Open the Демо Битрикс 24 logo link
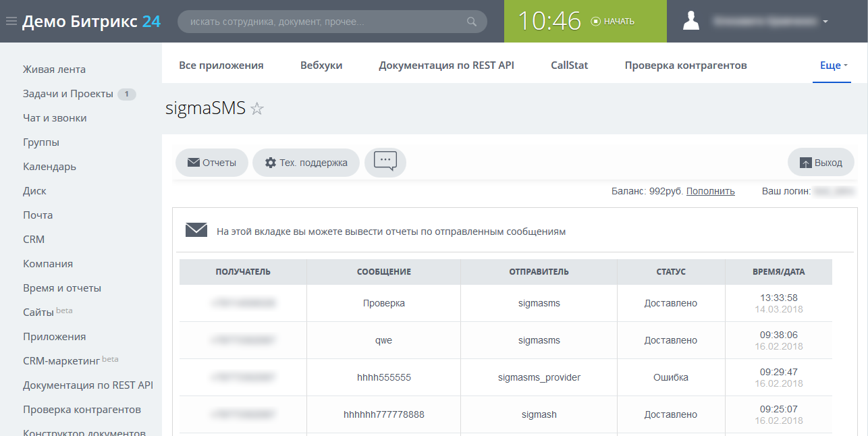This screenshot has width=868, height=436. click(x=91, y=21)
